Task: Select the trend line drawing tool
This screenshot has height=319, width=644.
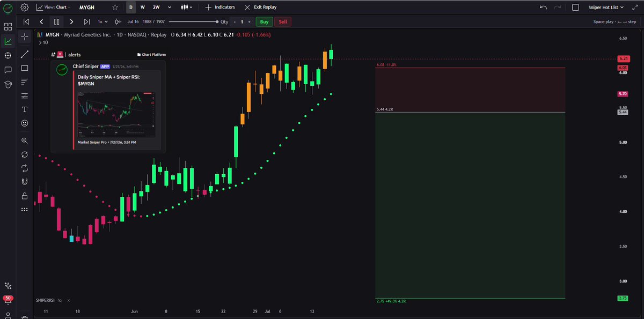Action: pos(25,54)
